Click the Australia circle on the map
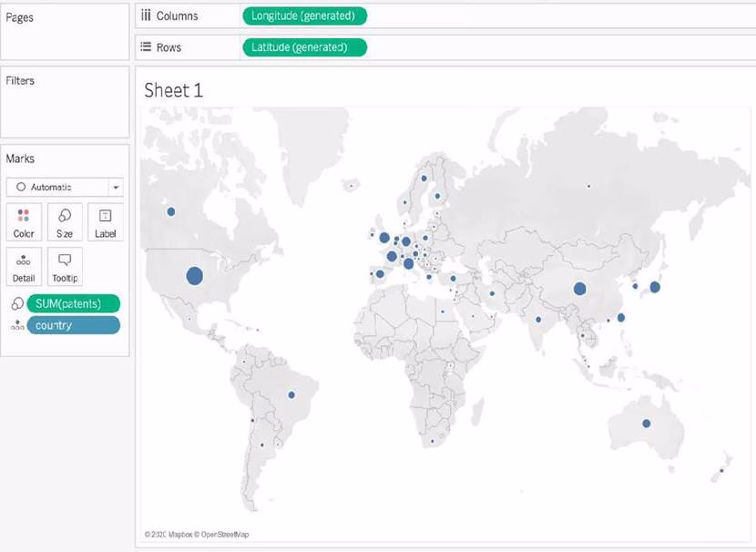 coord(646,424)
